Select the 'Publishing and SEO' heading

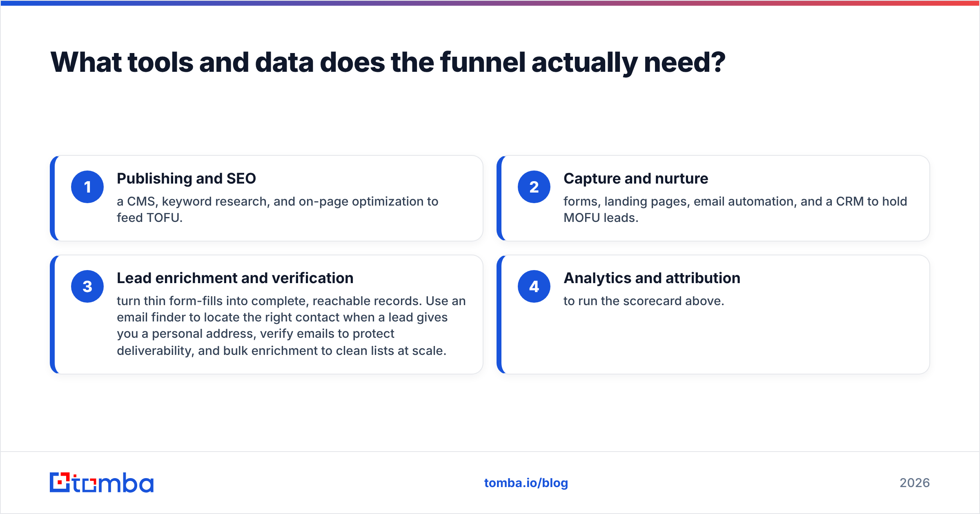(x=186, y=179)
